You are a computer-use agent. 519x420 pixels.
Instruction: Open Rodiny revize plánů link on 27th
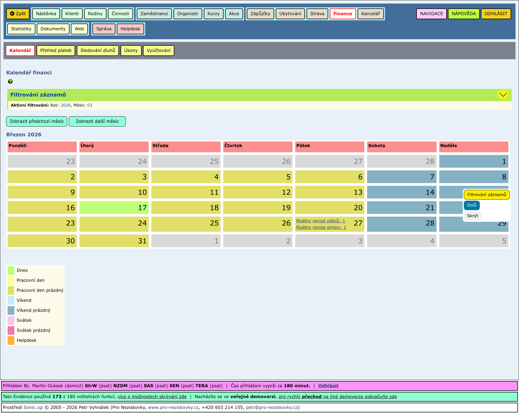click(320, 221)
